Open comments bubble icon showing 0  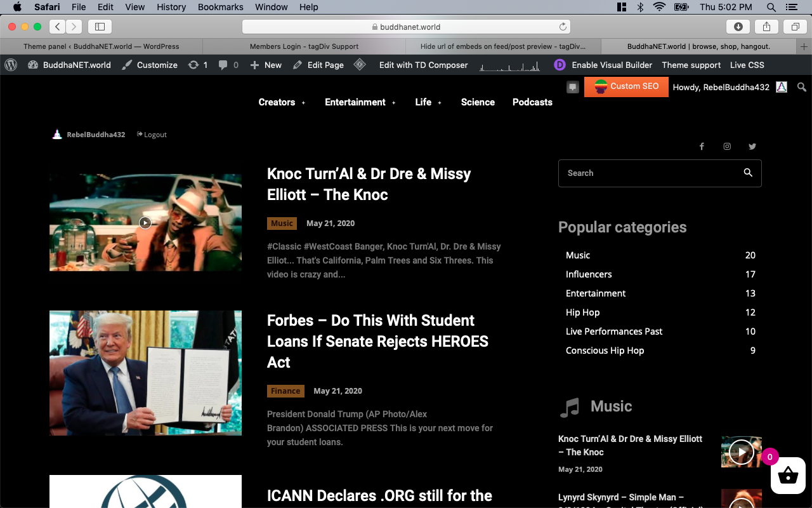[x=223, y=65]
